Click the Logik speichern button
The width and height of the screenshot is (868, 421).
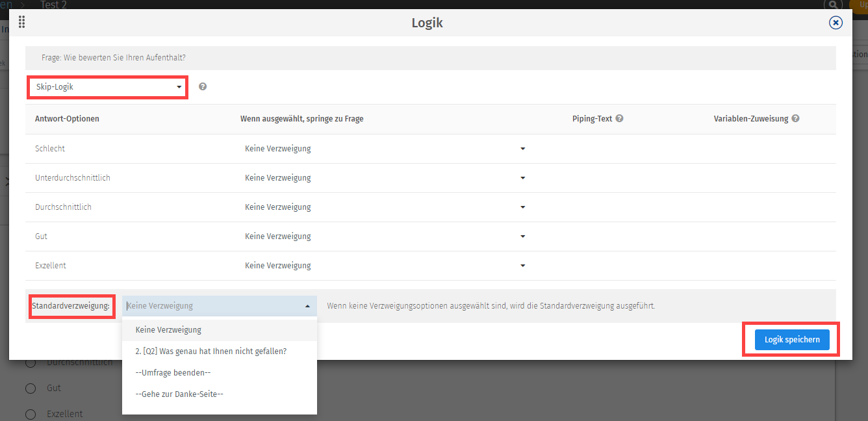tap(791, 340)
